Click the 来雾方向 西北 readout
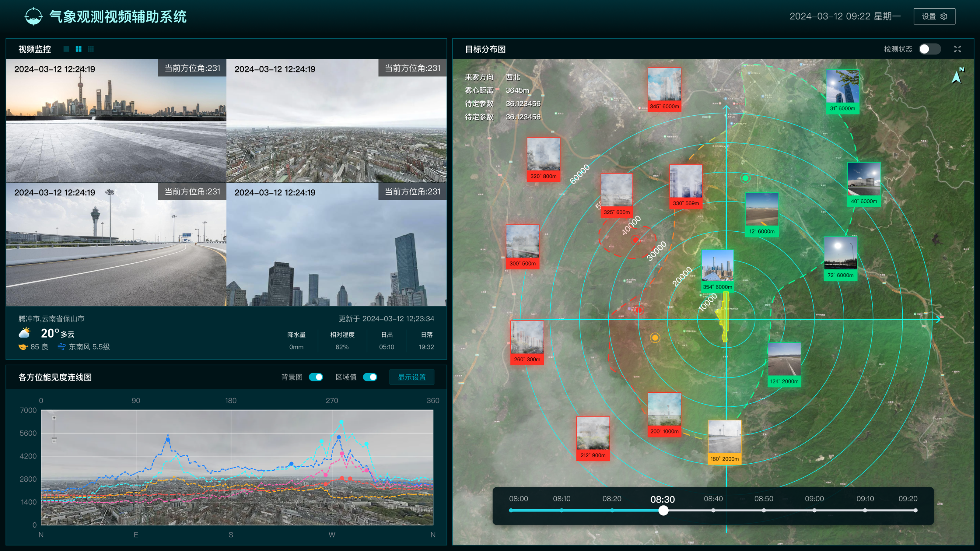This screenshot has height=551, width=980. (x=492, y=77)
